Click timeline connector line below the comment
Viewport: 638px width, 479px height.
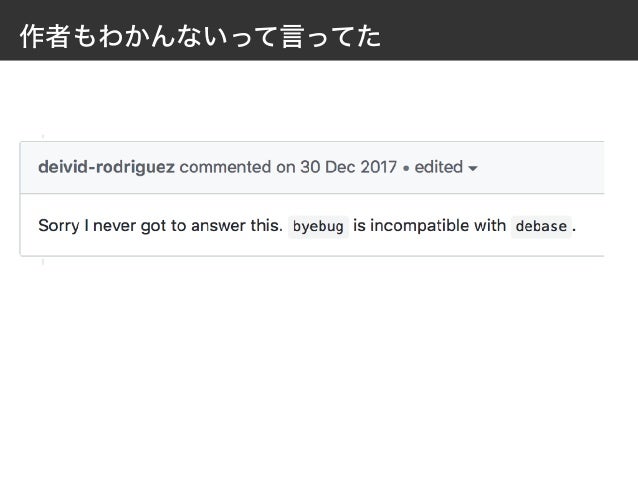click(x=43, y=261)
